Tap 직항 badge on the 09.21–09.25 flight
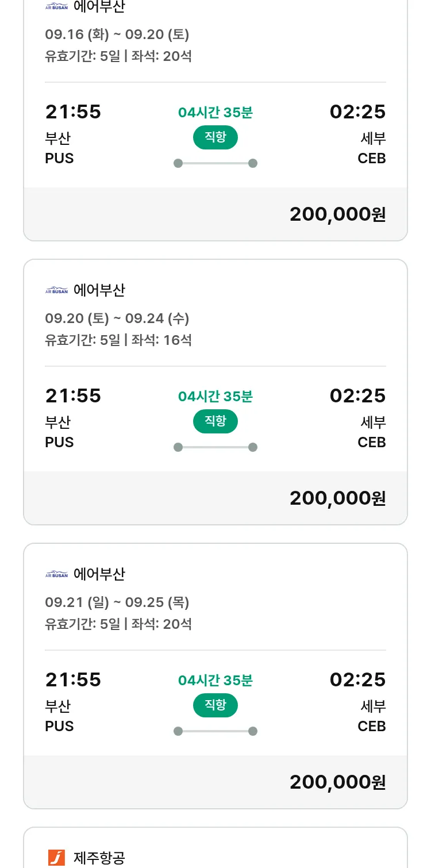This screenshot has width=431, height=868. coord(215,705)
